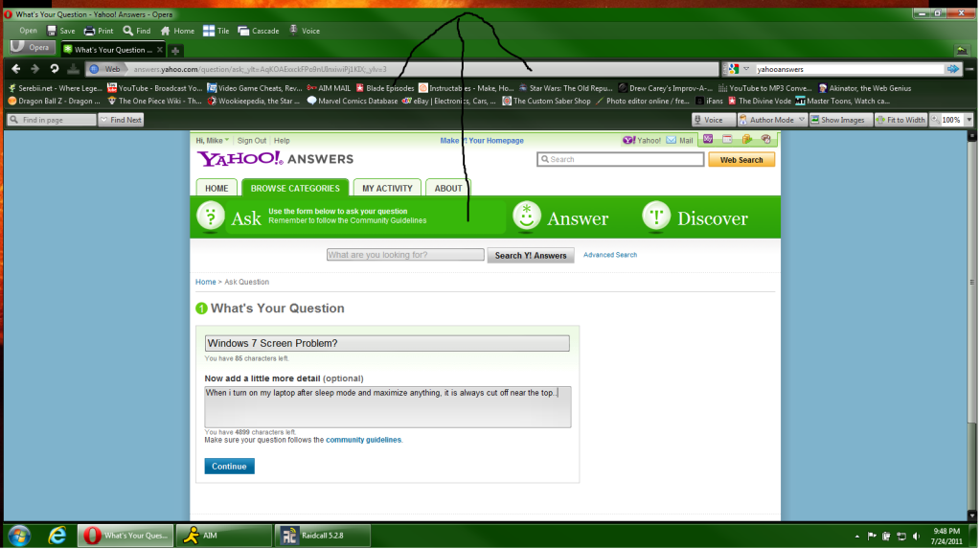Open eBay bookmark
Image resolution: width=980 pixels, height=549 pixels.
click(x=449, y=101)
